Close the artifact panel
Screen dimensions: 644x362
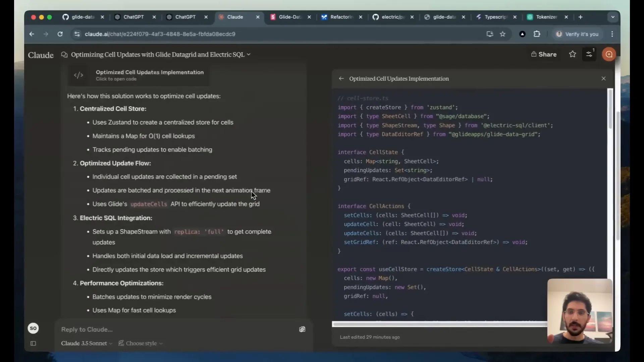tap(603, 78)
